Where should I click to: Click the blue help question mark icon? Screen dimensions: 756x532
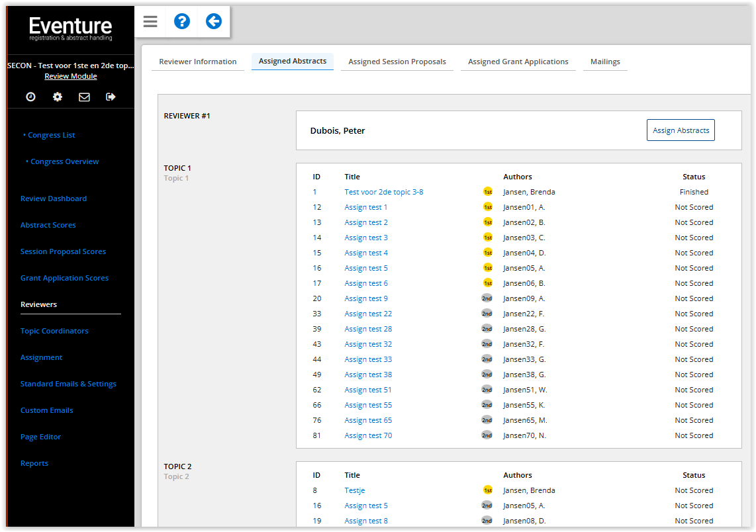[x=181, y=22]
